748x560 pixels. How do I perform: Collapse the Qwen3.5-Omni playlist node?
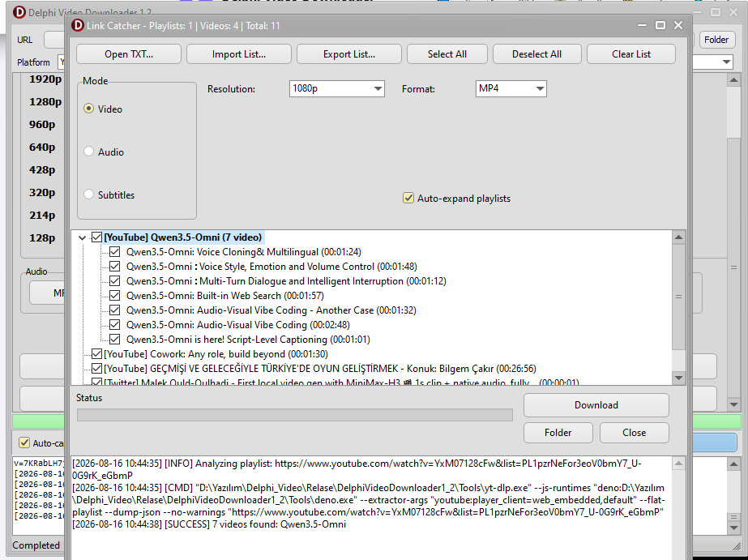[x=82, y=237]
